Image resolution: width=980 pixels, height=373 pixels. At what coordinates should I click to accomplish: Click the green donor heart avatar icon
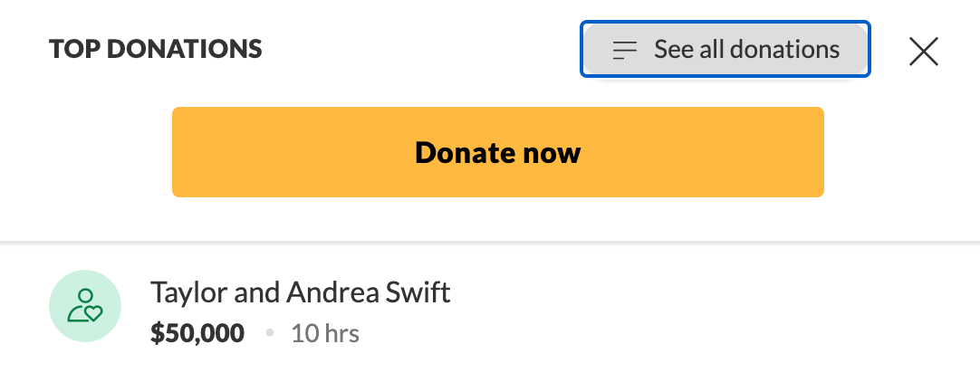(85, 306)
